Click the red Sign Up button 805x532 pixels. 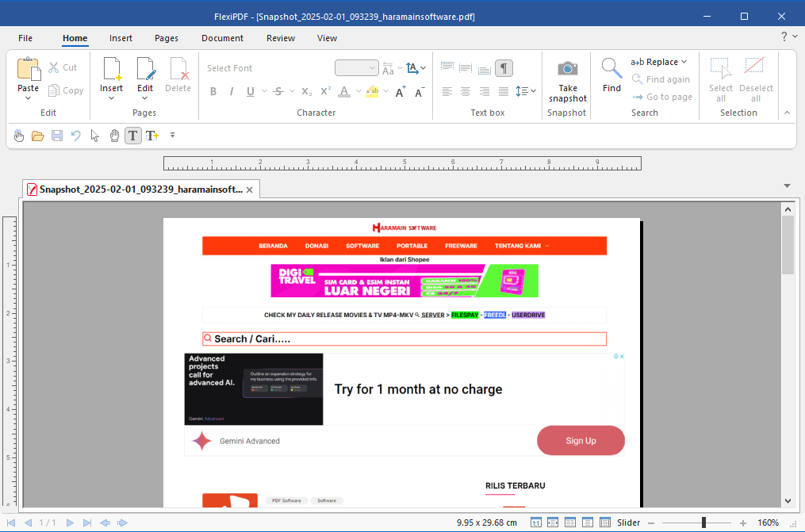pos(581,441)
